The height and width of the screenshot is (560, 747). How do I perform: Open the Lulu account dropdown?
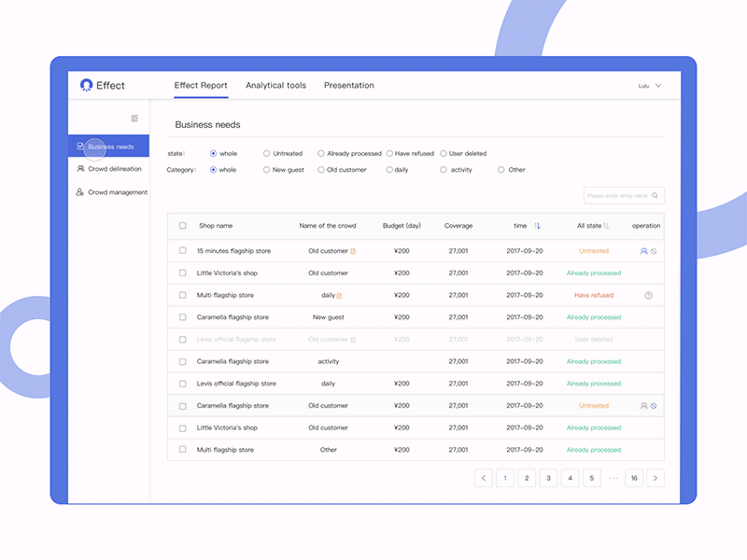click(651, 85)
